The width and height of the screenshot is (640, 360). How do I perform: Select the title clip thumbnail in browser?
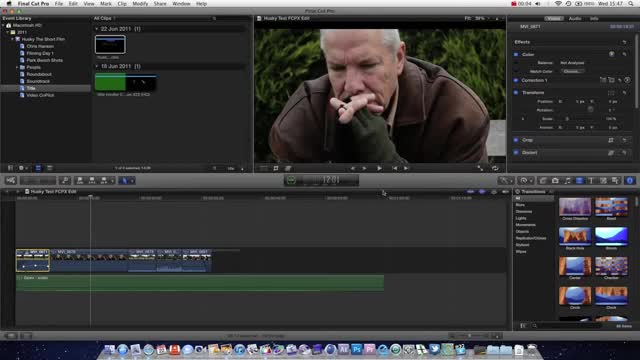point(110,44)
